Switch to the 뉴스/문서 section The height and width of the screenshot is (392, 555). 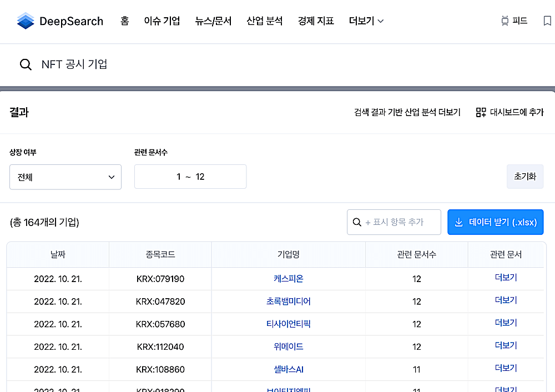coord(213,21)
